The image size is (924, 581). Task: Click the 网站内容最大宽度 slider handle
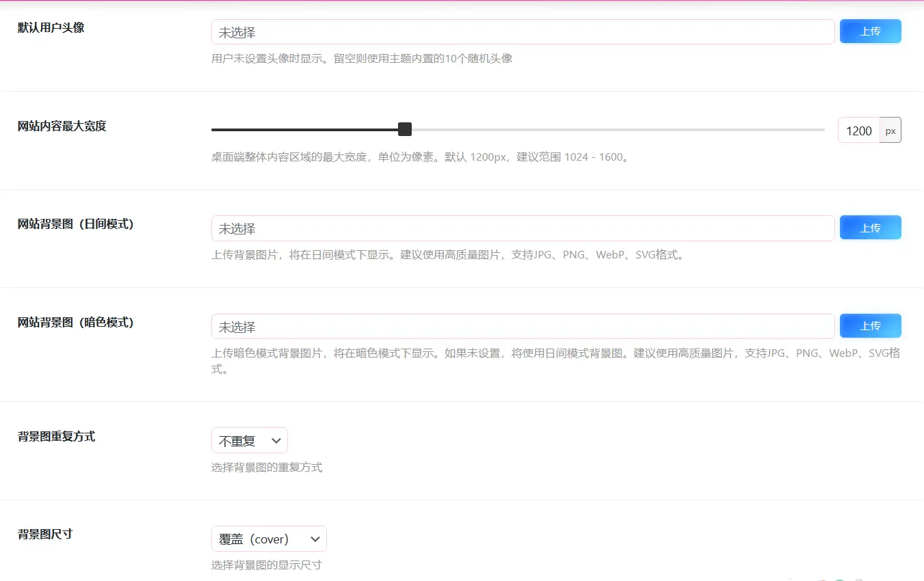coord(405,129)
